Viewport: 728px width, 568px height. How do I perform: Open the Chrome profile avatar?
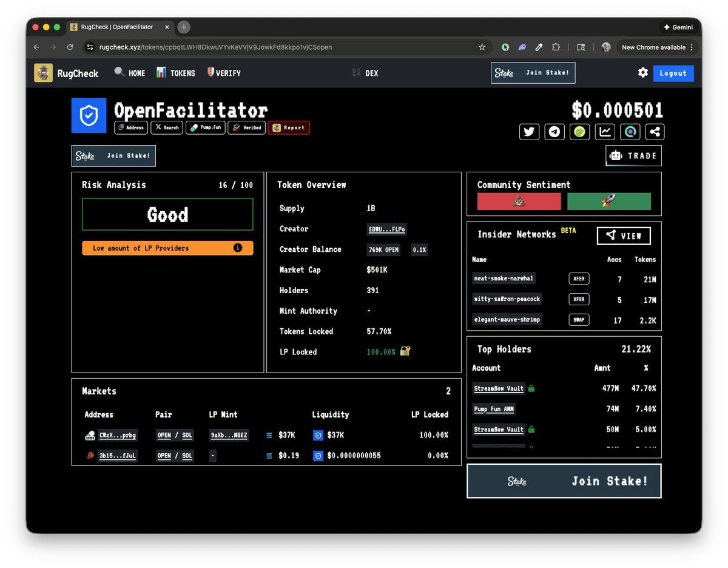[606, 47]
